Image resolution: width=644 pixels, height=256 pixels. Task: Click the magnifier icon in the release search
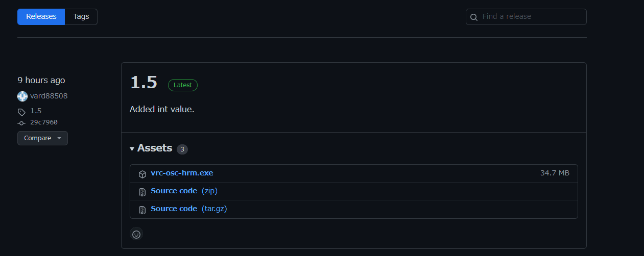474,17
